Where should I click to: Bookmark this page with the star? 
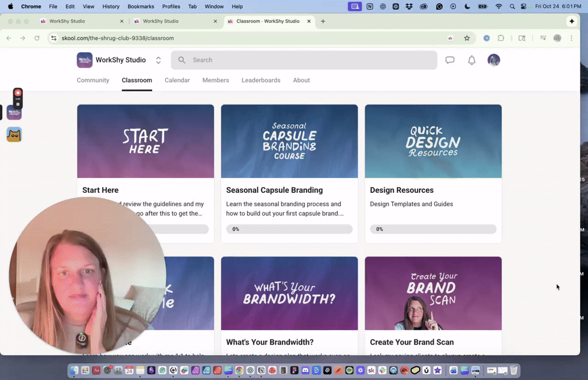[x=467, y=38]
